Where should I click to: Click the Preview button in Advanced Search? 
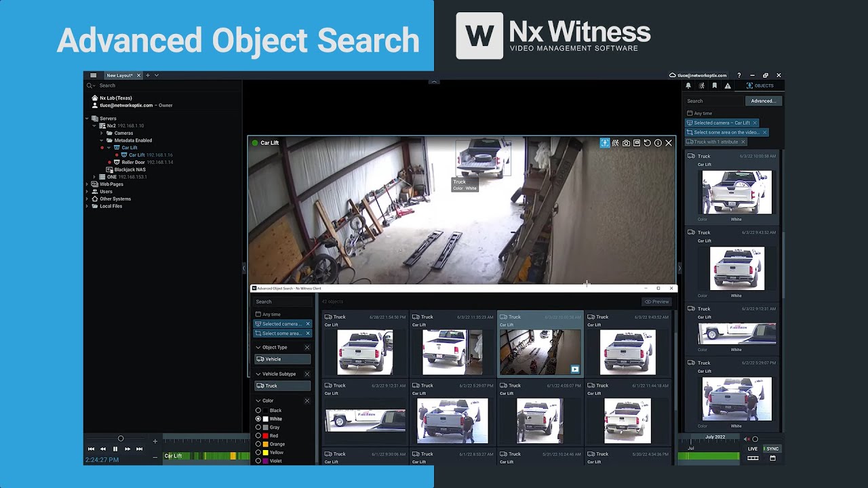pyautogui.click(x=657, y=302)
